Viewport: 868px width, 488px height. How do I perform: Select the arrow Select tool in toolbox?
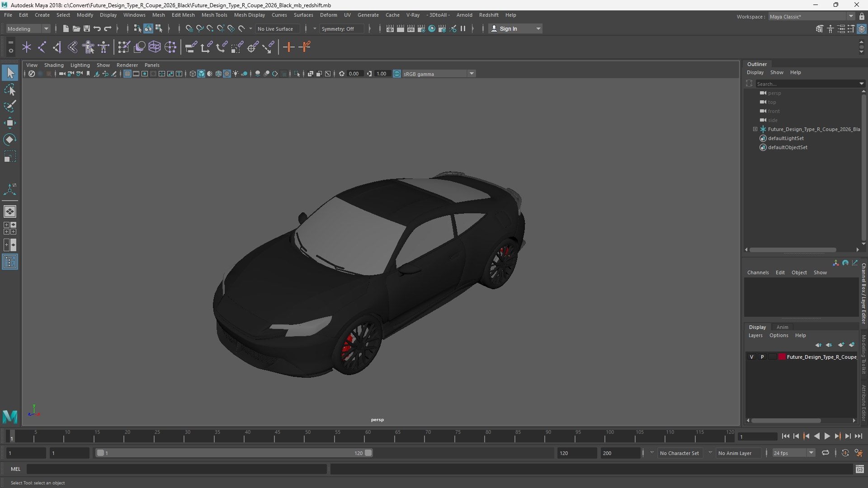click(x=10, y=73)
